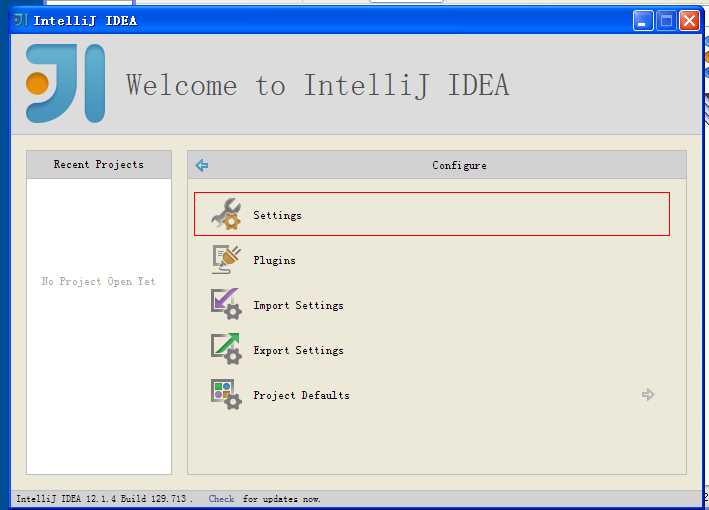Choose the Import Settings label

[298, 305]
